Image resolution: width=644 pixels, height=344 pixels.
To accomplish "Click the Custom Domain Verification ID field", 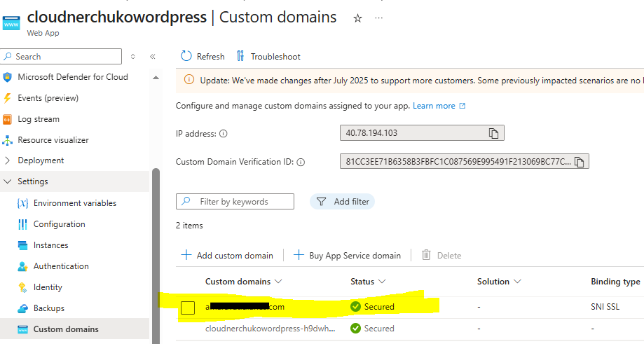I will pyautogui.click(x=464, y=161).
